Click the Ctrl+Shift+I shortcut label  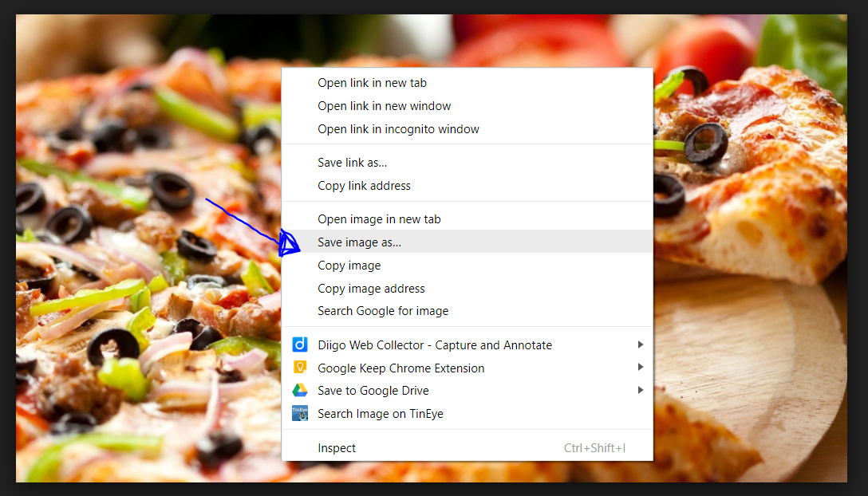point(594,448)
